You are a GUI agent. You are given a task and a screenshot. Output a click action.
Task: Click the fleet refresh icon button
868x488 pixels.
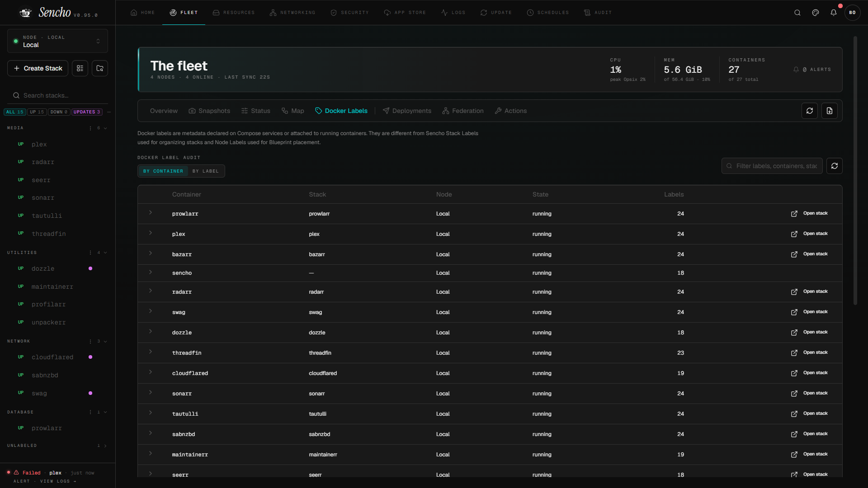810,111
